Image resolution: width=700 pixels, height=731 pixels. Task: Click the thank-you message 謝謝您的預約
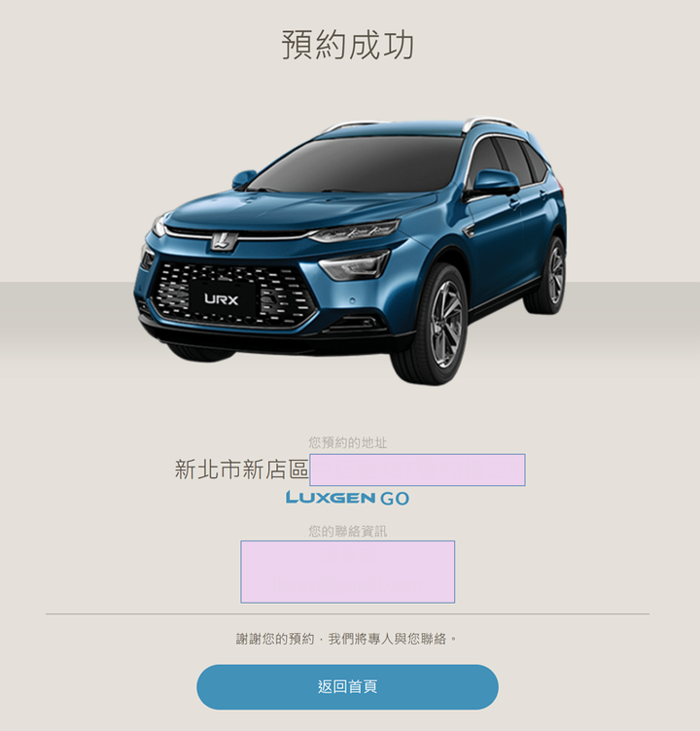[x=275, y=639]
